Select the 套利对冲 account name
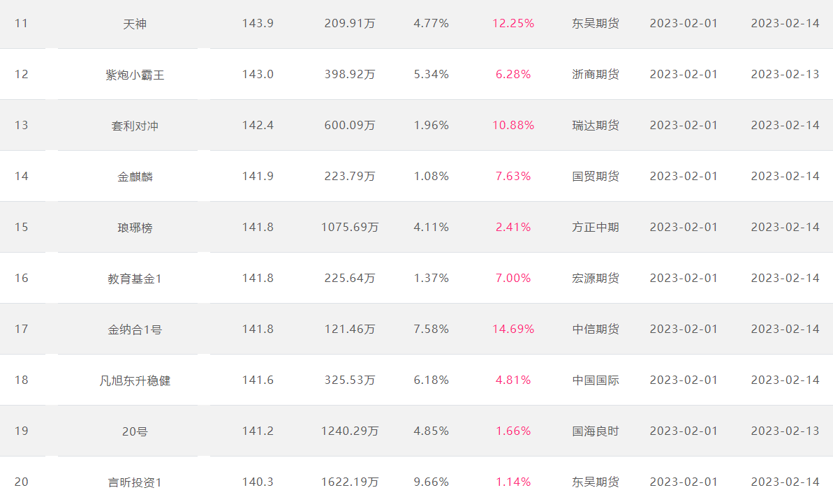Image resolution: width=833 pixels, height=504 pixels. (134, 126)
